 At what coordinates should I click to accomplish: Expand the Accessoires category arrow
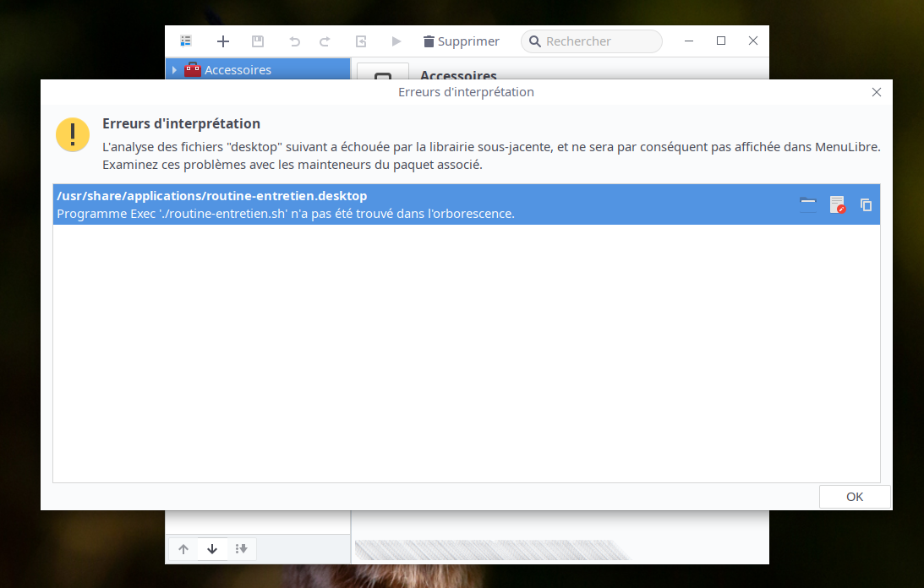pos(174,70)
